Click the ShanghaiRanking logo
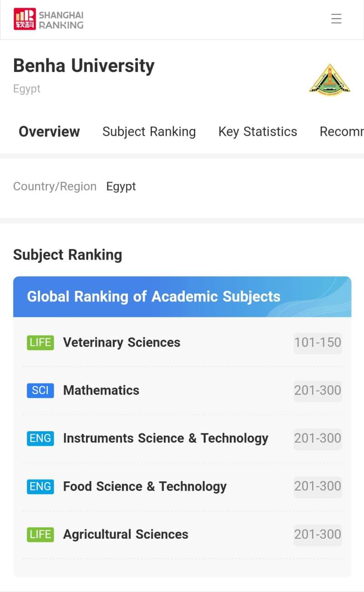Screen dimensions: 364x592 pyautogui.click(x=48, y=19)
